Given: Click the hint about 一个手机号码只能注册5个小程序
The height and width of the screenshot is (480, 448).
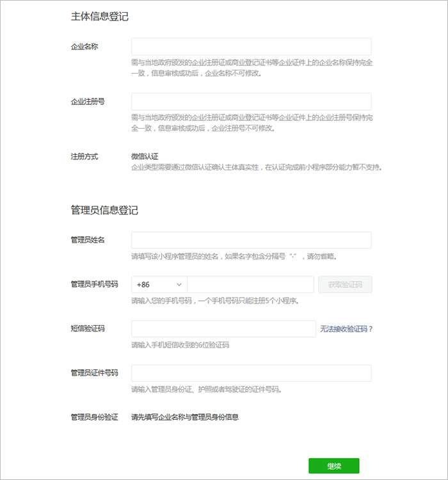Looking at the screenshot, I should (215, 301).
